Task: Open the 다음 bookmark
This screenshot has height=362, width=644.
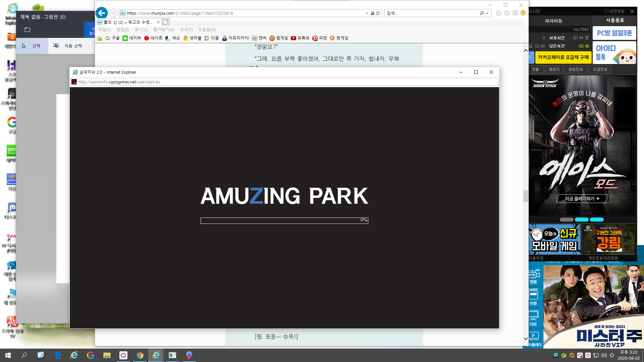Action: [212, 38]
